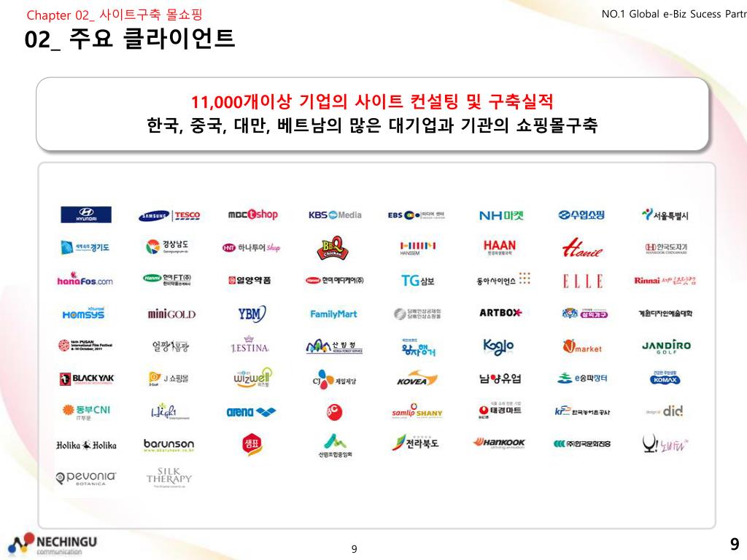Click the 남양유업 logo

pyautogui.click(x=500, y=378)
